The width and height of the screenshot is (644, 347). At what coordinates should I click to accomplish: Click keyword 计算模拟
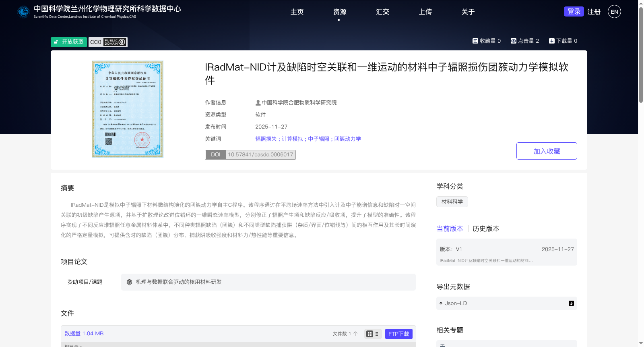(292, 139)
